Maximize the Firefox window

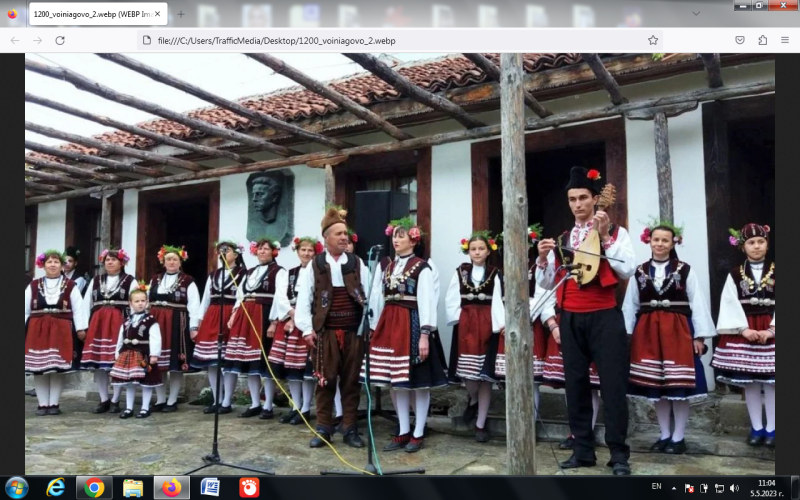pyautogui.click(x=759, y=5)
